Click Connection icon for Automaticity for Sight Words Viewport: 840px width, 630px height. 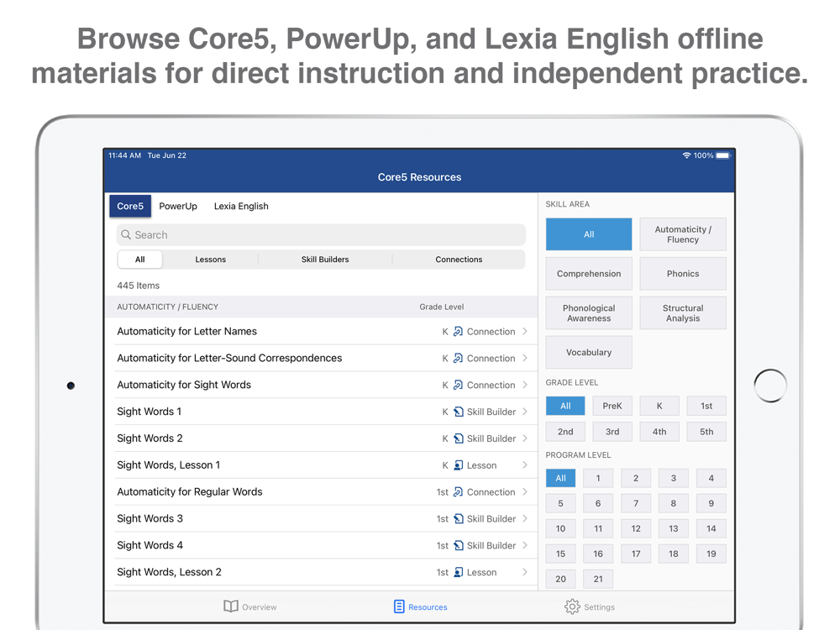pos(458,386)
